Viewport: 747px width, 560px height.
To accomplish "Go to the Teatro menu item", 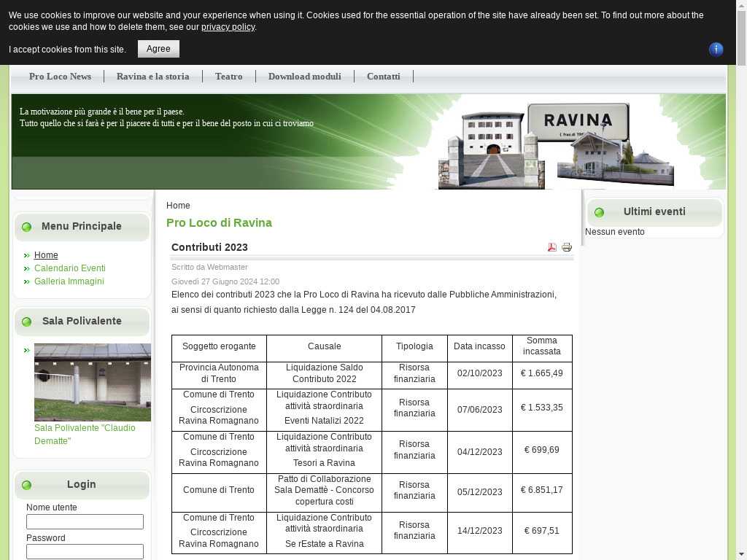I will 228,77.
